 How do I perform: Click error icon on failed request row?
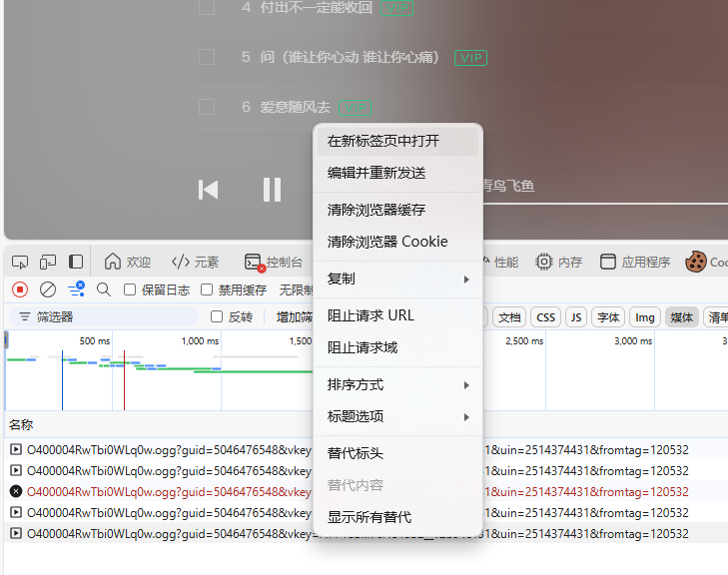(x=16, y=491)
